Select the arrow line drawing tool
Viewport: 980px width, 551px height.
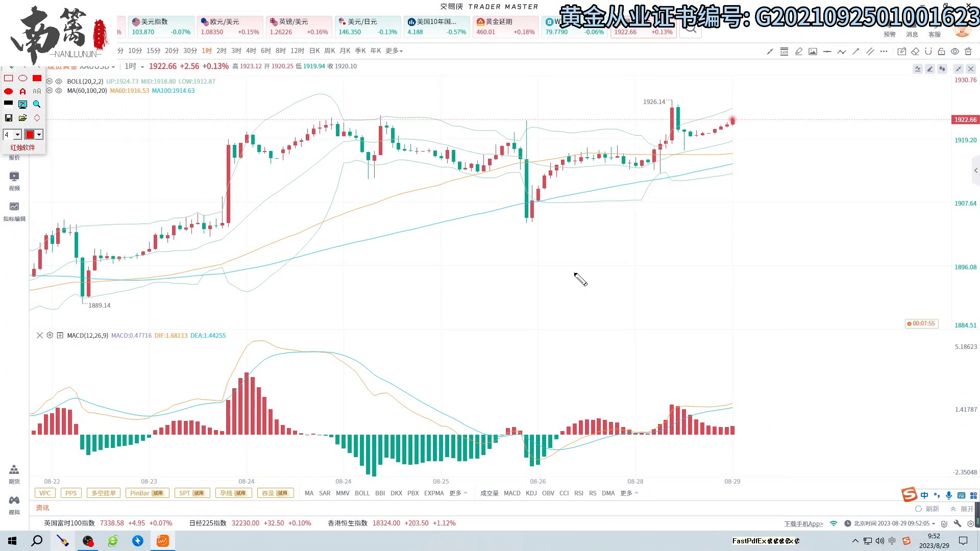click(x=856, y=51)
